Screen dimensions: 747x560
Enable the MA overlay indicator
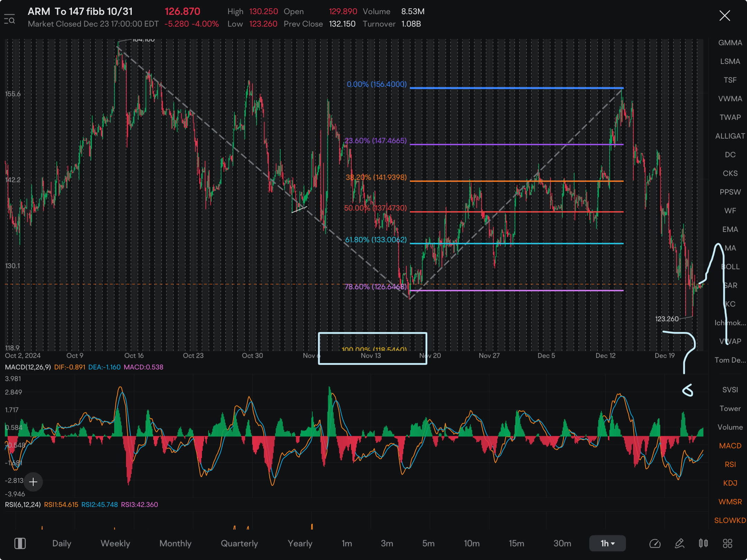pyautogui.click(x=730, y=248)
